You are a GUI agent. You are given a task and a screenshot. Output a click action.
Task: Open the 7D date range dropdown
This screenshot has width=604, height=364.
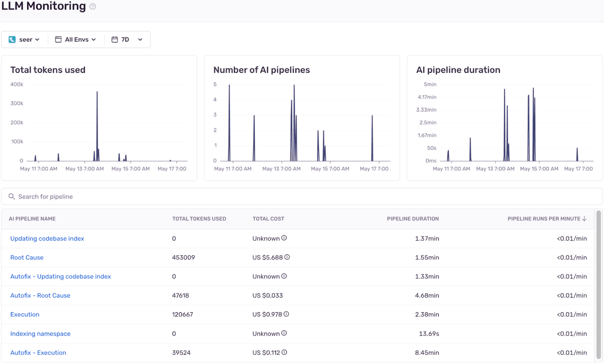(127, 40)
